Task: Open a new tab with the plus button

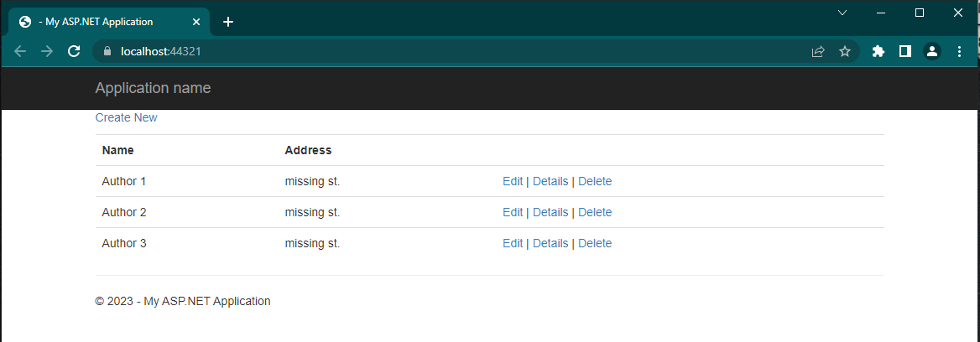Action: 228,22
